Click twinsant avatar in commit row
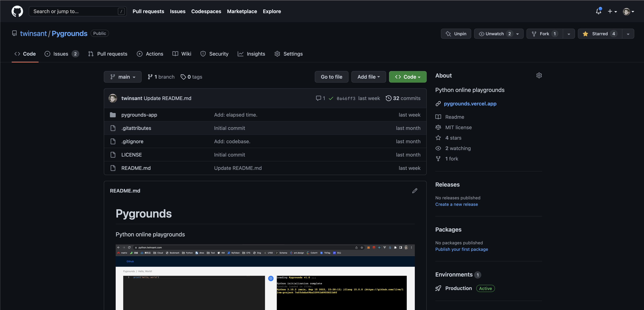This screenshot has height=310, width=644. pos(113,98)
